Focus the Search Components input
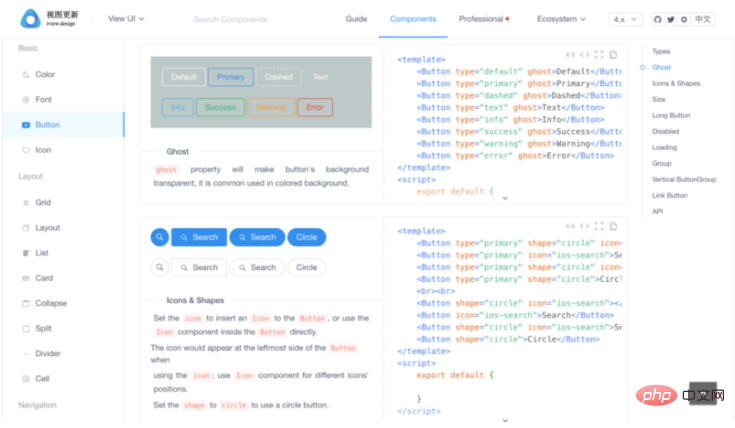This screenshot has width=735, height=428. pyautogui.click(x=231, y=19)
